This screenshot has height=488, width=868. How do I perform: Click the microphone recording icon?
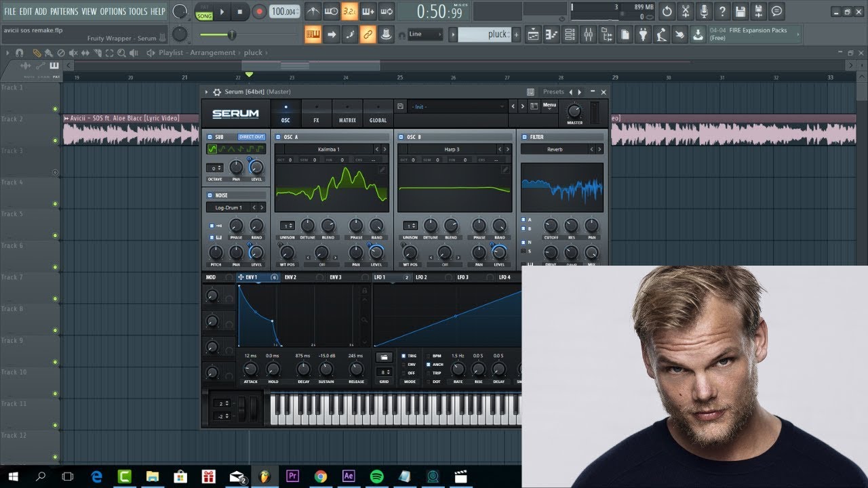pyautogui.click(x=704, y=12)
